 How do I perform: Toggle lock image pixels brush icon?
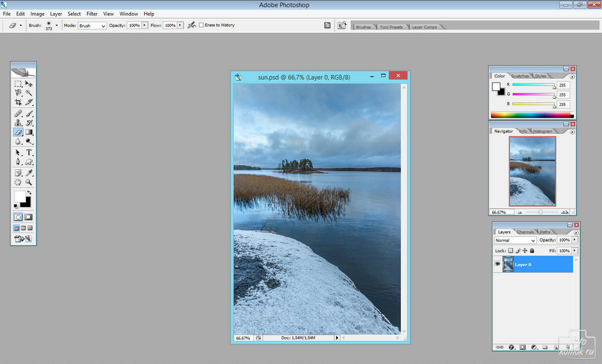518,251
